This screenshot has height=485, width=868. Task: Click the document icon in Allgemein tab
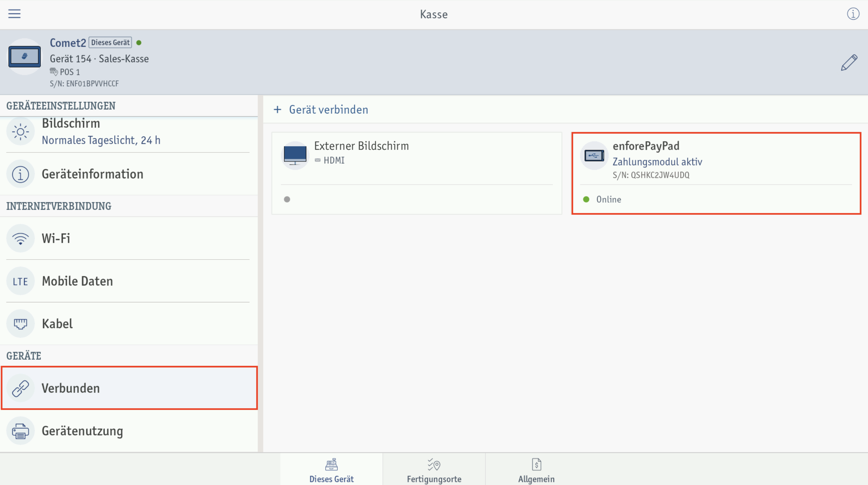click(x=536, y=464)
